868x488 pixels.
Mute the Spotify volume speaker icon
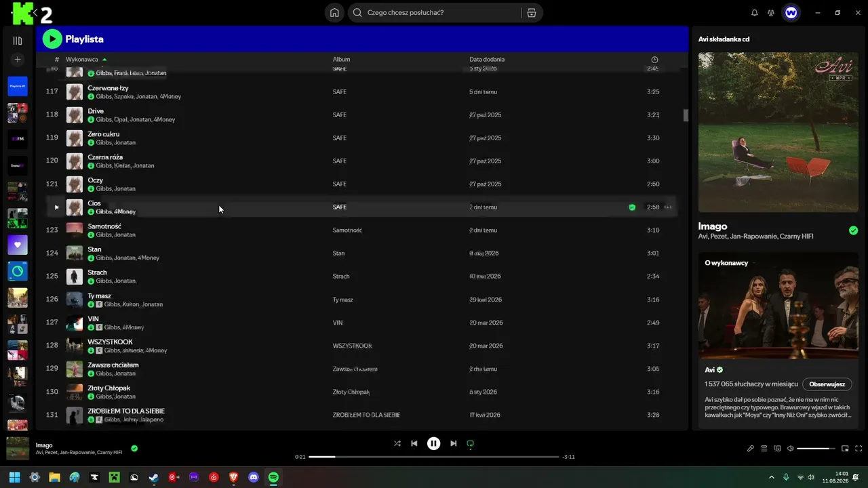(789, 448)
